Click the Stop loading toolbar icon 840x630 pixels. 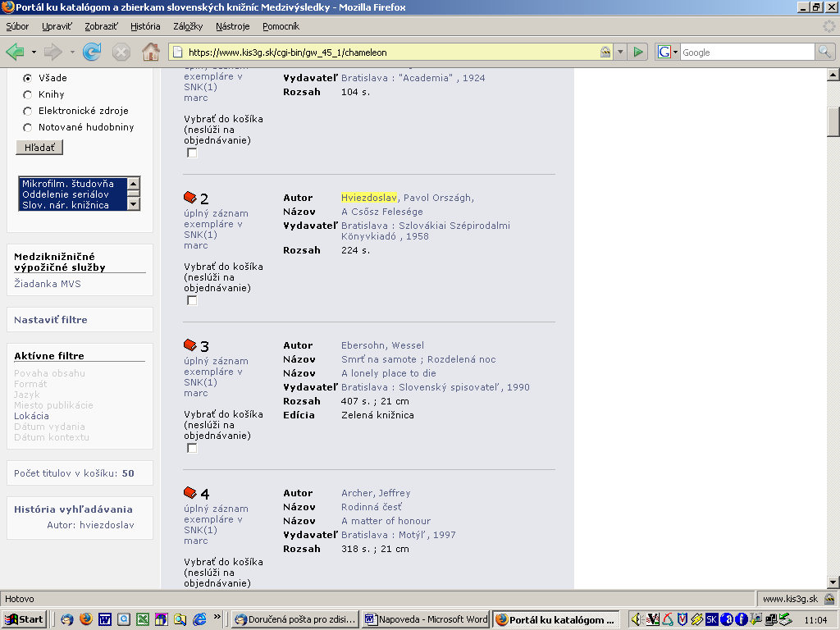121,52
